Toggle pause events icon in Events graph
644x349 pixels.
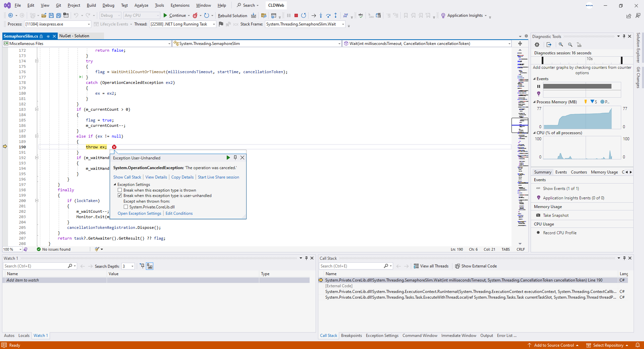[539, 86]
